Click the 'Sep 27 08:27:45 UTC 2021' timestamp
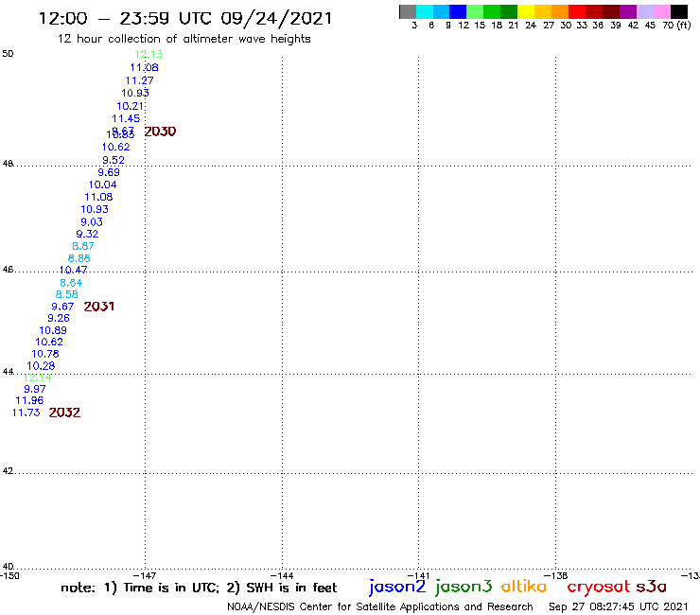The image size is (700, 615). 619,606
